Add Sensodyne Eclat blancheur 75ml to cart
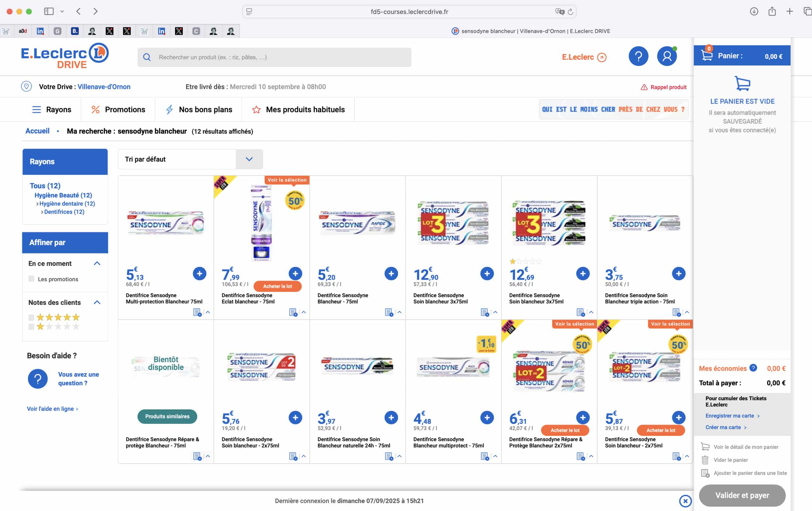 295,273
